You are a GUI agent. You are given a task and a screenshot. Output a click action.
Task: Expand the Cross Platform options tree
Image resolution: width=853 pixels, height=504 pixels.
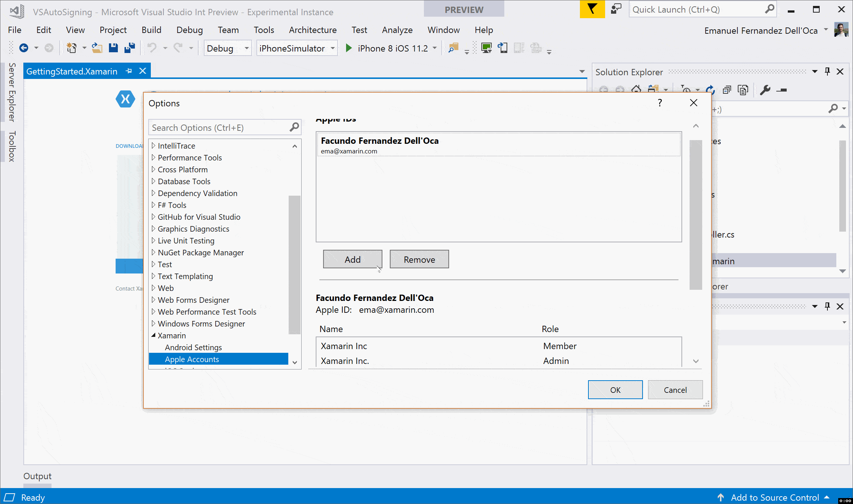point(153,169)
